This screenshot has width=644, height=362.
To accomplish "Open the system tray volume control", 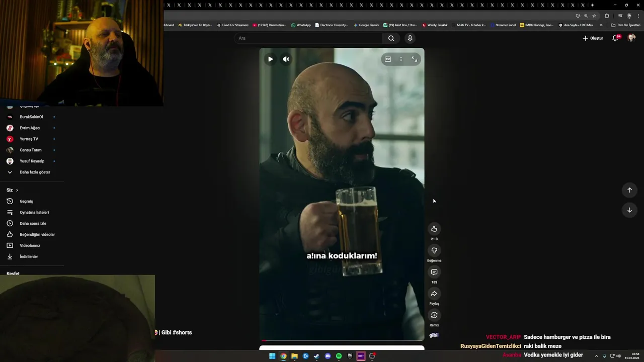I will (619, 356).
